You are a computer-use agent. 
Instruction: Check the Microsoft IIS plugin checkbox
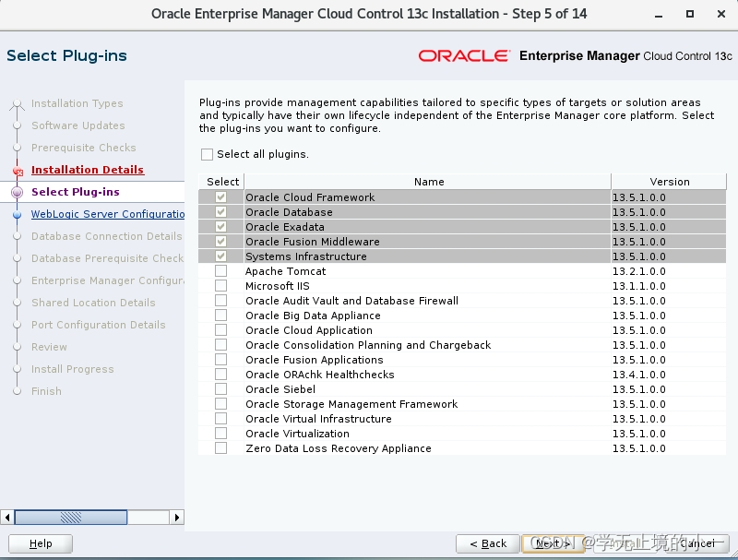pos(220,286)
